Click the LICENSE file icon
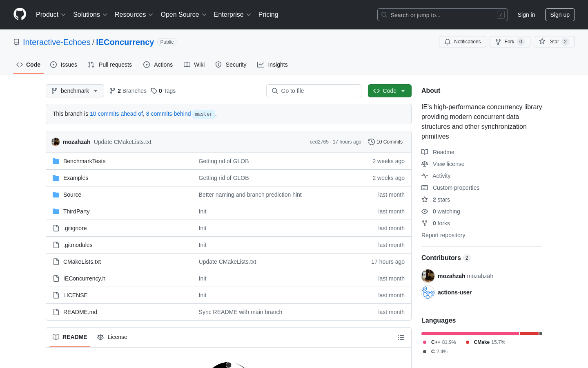The height and width of the screenshot is (368, 588). 56,295
